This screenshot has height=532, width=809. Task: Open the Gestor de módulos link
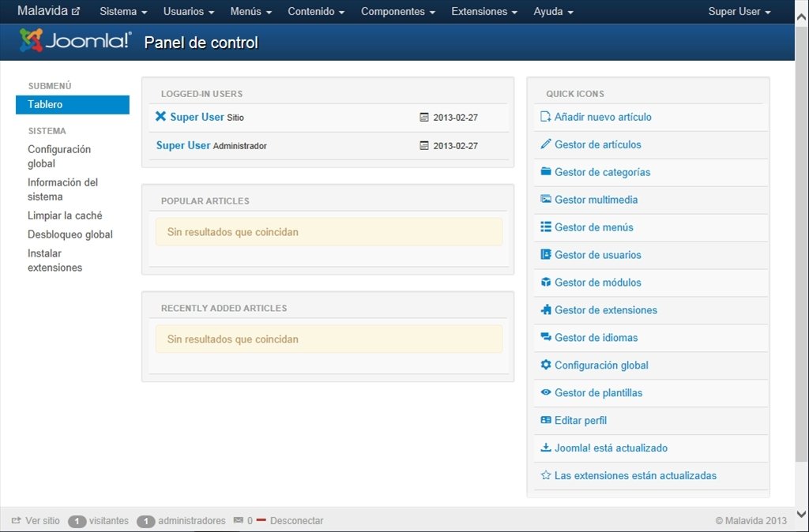[597, 283]
